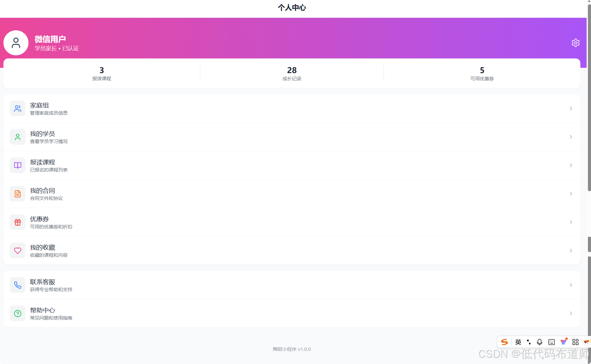The image size is (591, 364).
Task: Expand the 家庭组 row chevron
Action: pos(571,108)
